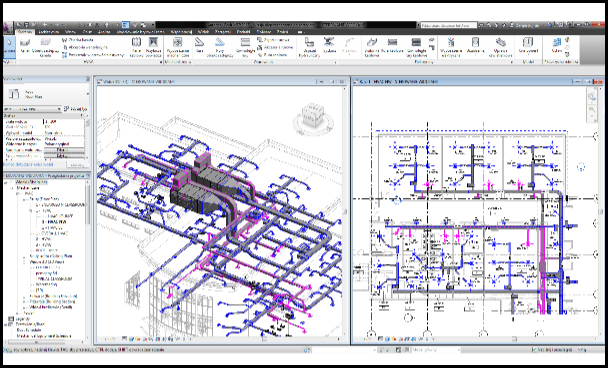
Task: Open the Electrical panel settings launcher arrow
Action: point(511,62)
